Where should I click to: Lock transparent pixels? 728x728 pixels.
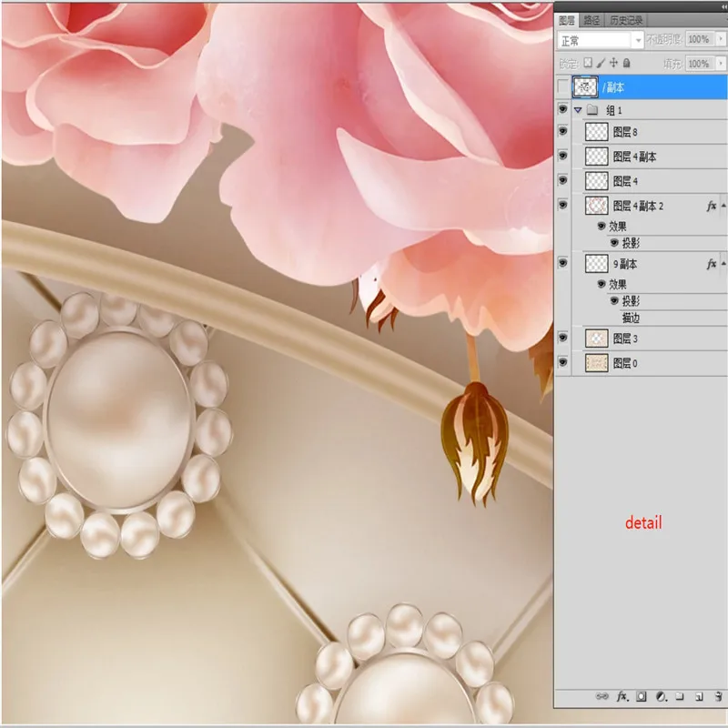click(588, 63)
